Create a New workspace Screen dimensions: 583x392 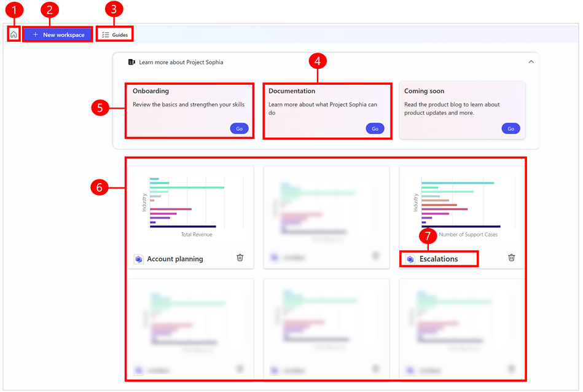tap(58, 34)
